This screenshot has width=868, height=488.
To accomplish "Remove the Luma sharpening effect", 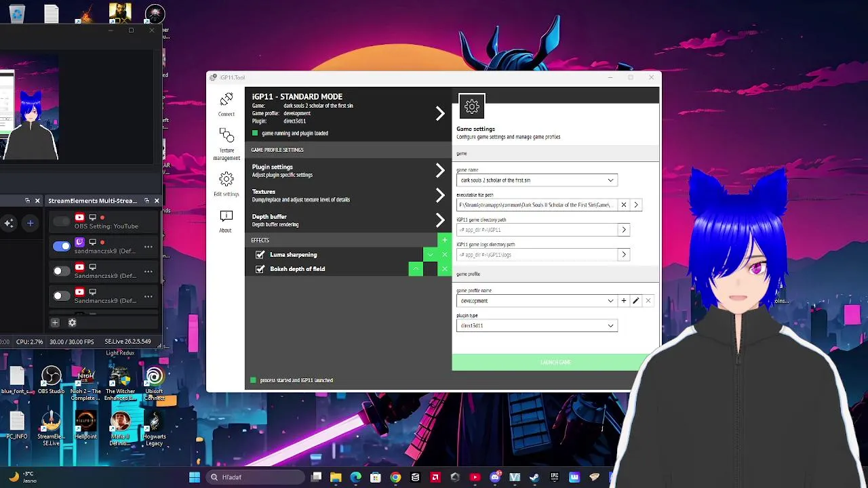I will tap(444, 255).
